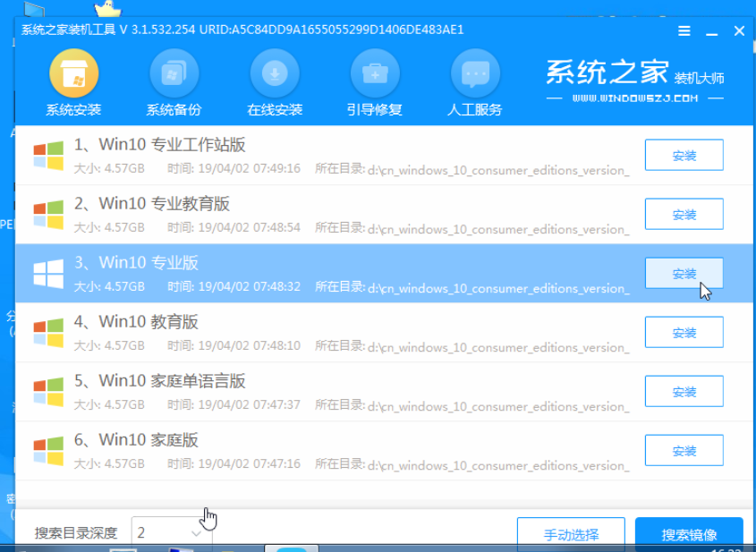Image resolution: width=756 pixels, height=552 pixels.
Task: Click the 手动选择 button
Action: tap(571, 534)
